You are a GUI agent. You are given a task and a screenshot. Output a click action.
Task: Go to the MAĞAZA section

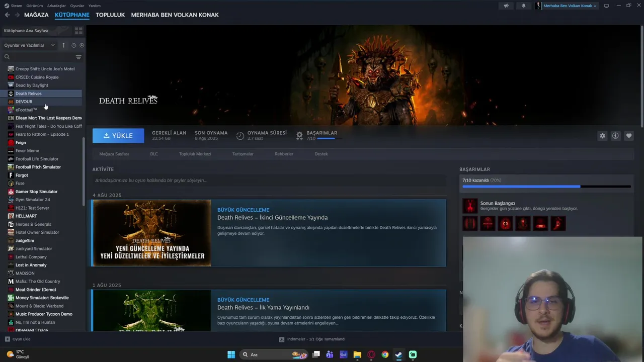click(x=36, y=15)
